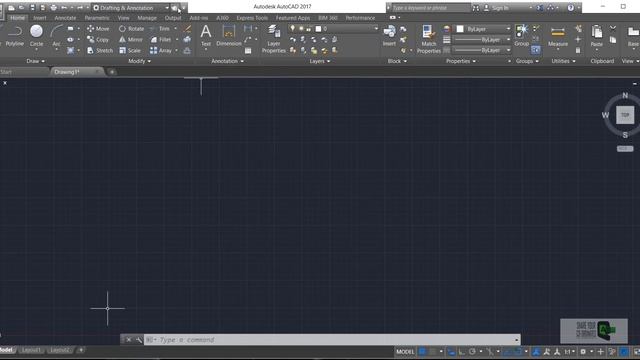Expand the Annotation panel
Screen dimensions: 640x360
[x=227, y=61]
